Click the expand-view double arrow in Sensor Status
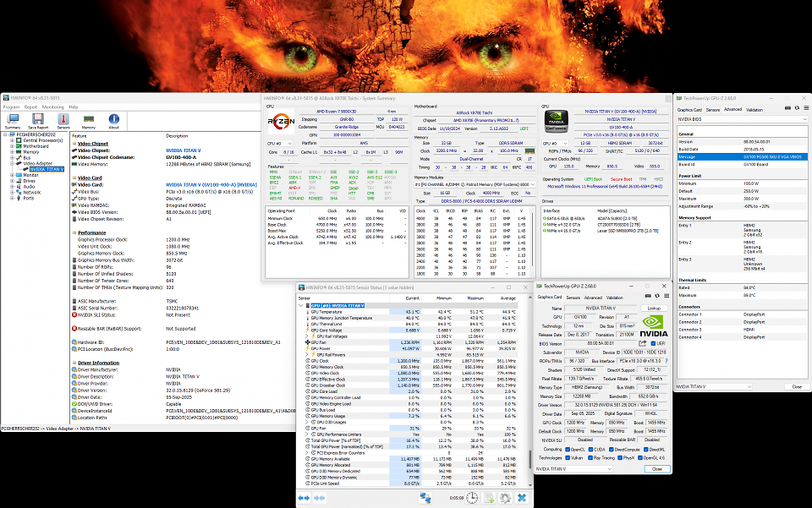The height and width of the screenshot is (508, 812). pyautogui.click(x=304, y=498)
